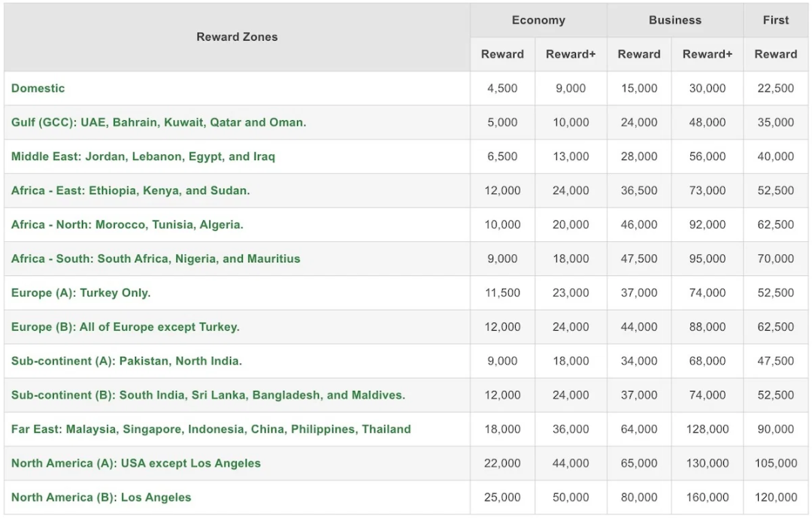Click the Reward Zones column header
This screenshot has height=518, width=812.
(237, 37)
